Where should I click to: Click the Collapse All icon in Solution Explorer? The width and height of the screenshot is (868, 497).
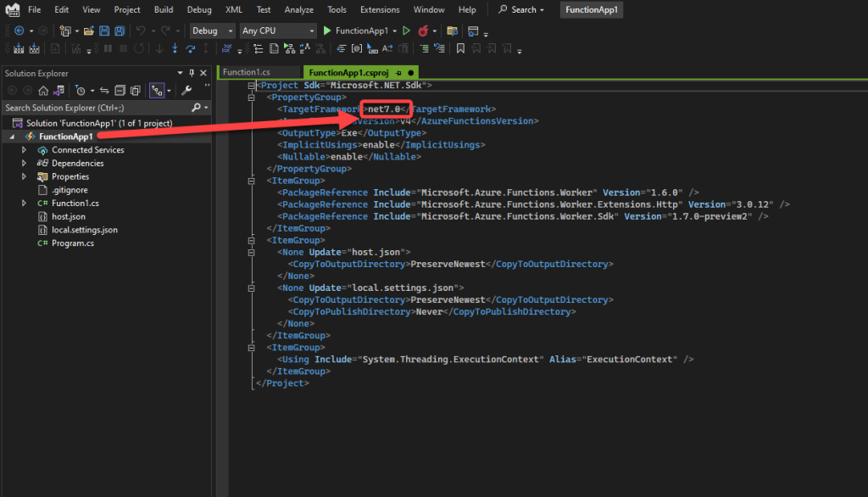120,90
